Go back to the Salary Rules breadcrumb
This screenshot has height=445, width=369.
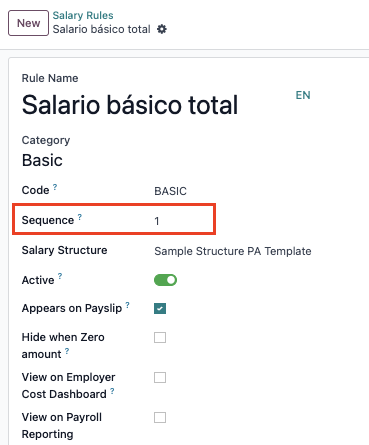tap(83, 15)
